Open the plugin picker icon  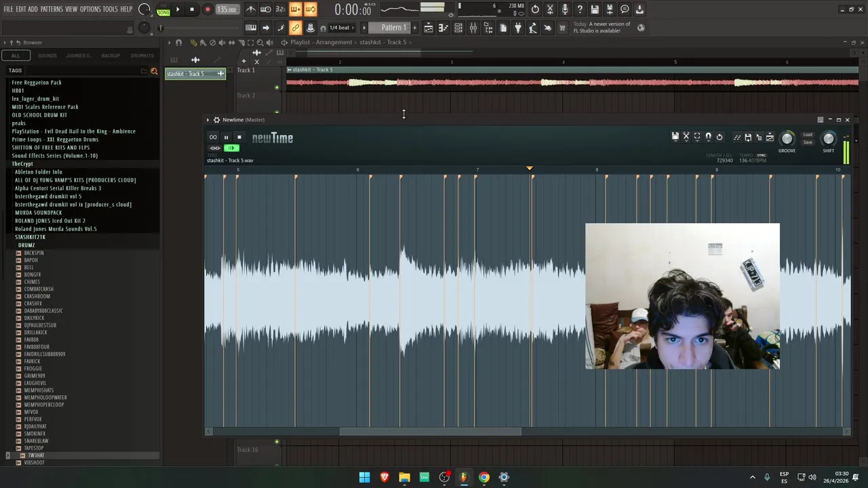[488, 28]
